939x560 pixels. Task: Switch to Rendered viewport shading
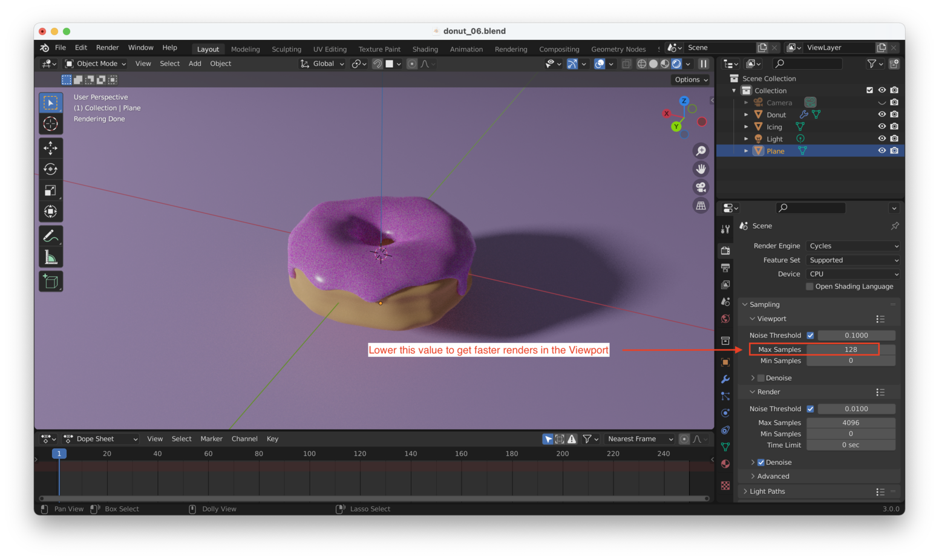tap(676, 63)
